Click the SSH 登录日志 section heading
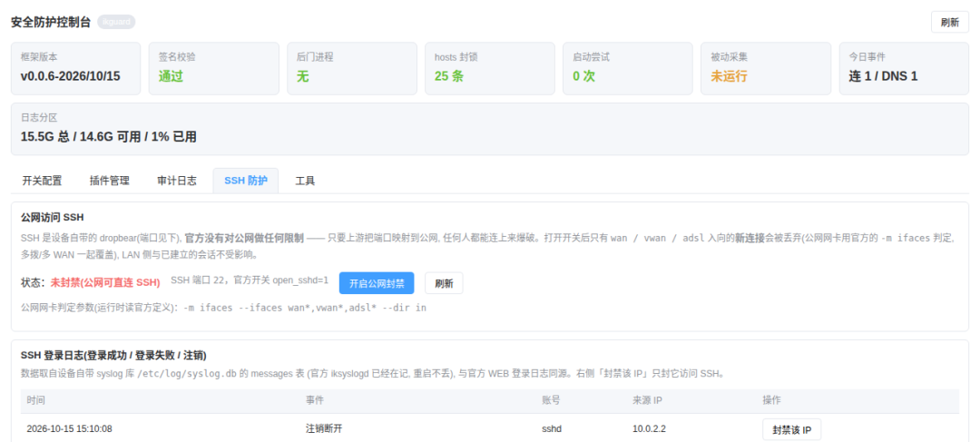Screen dimensions: 980x442 click(113, 355)
